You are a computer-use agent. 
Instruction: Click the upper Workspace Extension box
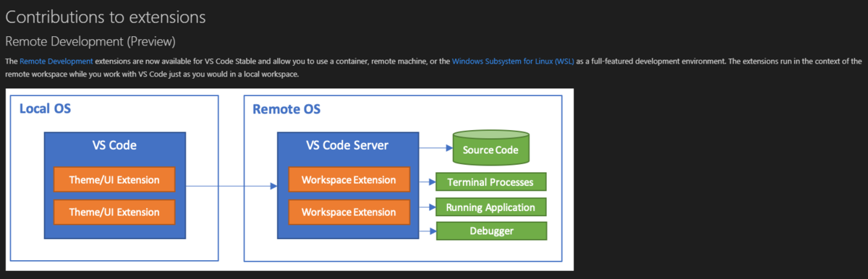[349, 179]
